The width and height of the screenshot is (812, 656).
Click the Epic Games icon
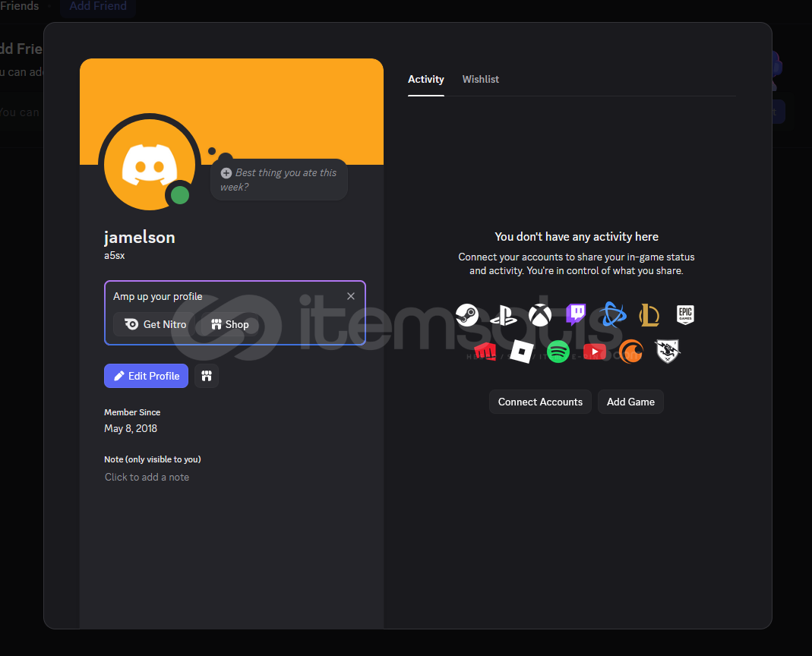[x=685, y=314]
